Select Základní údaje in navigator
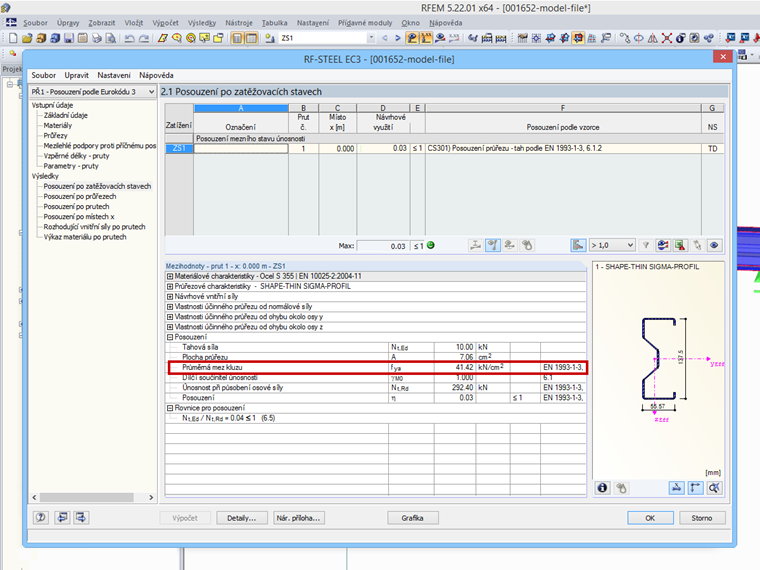Image resolution: width=760 pixels, height=570 pixels. coord(65,115)
